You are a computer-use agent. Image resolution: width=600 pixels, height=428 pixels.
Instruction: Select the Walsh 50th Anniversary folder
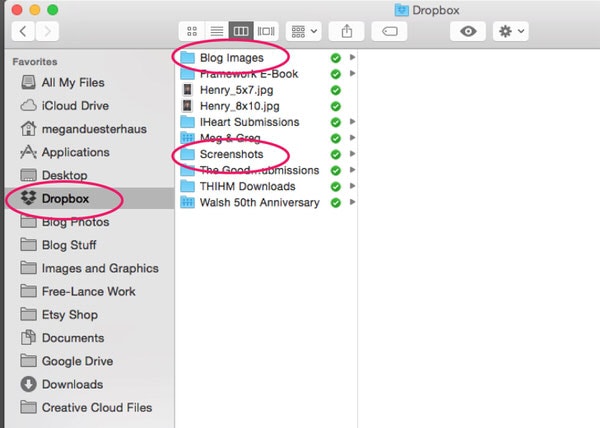[x=259, y=202]
